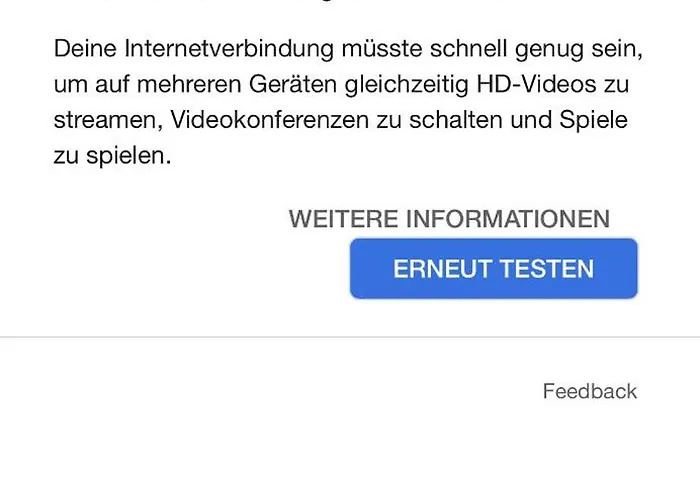Click the blue ERNEUT TESTEN button

[493, 268]
